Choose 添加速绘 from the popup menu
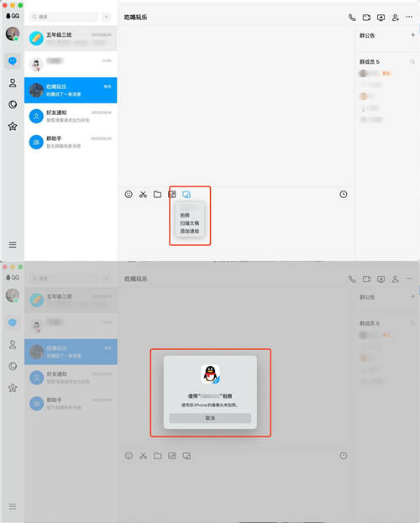420x523 pixels. pyautogui.click(x=190, y=231)
